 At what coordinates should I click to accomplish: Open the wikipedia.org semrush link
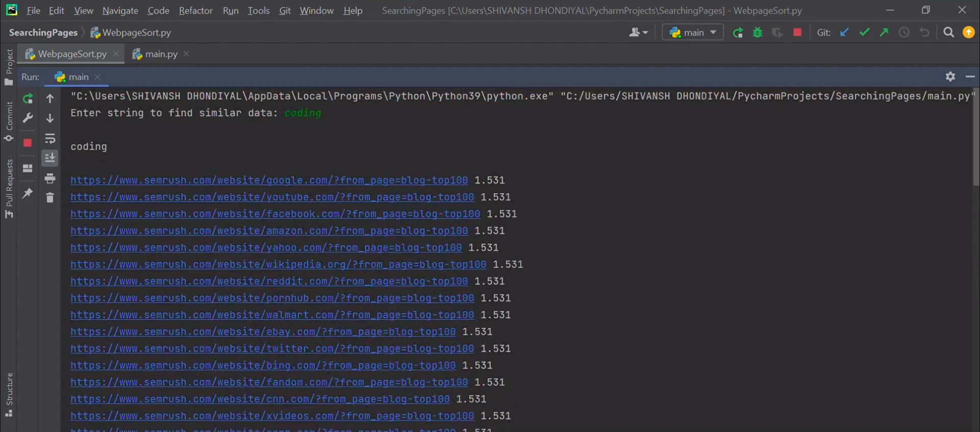[x=278, y=265]
